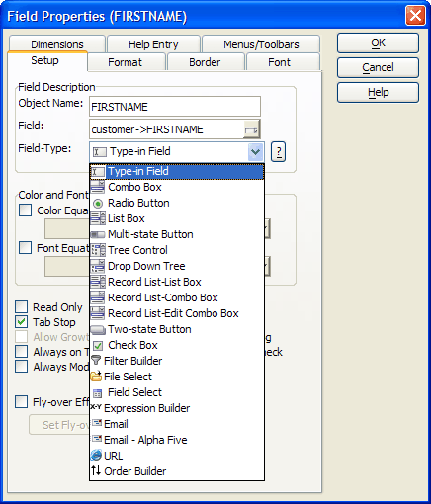Check the Read Only option
Image resolution: width=431 pixels, height=504 pixels.
[x=22, y=307]
